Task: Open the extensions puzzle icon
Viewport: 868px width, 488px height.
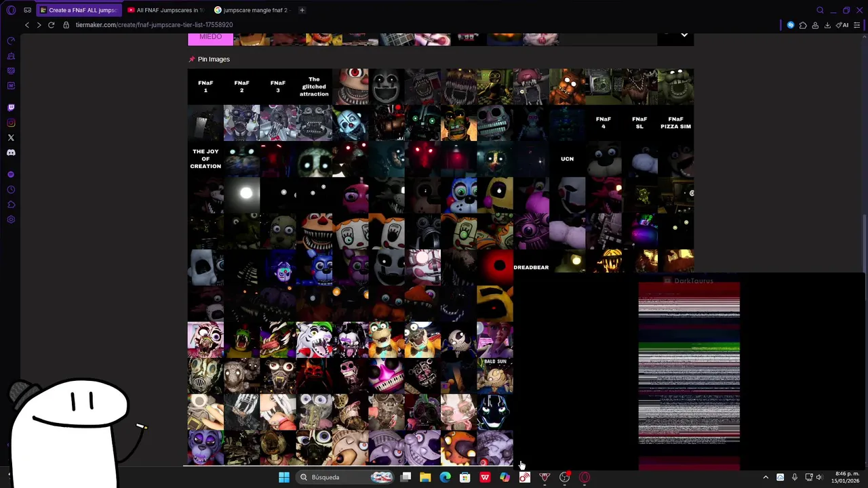Action: point(803,25)
